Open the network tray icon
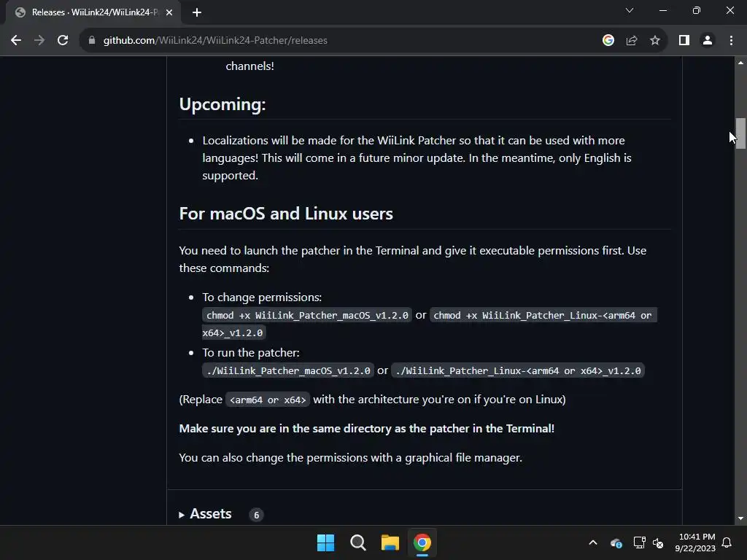 [639, 542]
